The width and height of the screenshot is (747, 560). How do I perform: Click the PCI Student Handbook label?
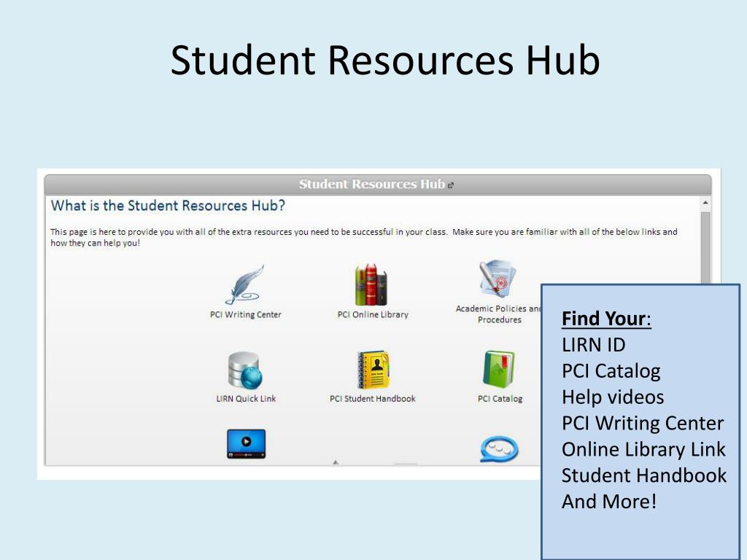[373, 399]
